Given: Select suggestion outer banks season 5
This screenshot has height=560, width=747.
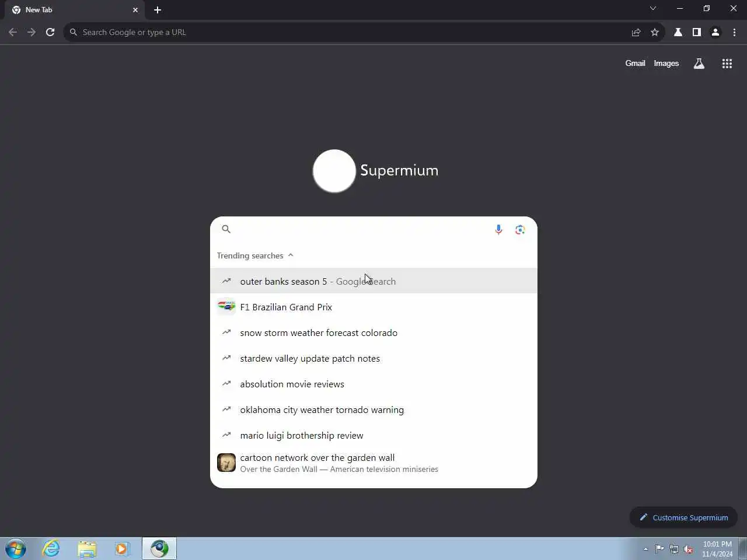Looking at the screenshot, I should (373, 281).
